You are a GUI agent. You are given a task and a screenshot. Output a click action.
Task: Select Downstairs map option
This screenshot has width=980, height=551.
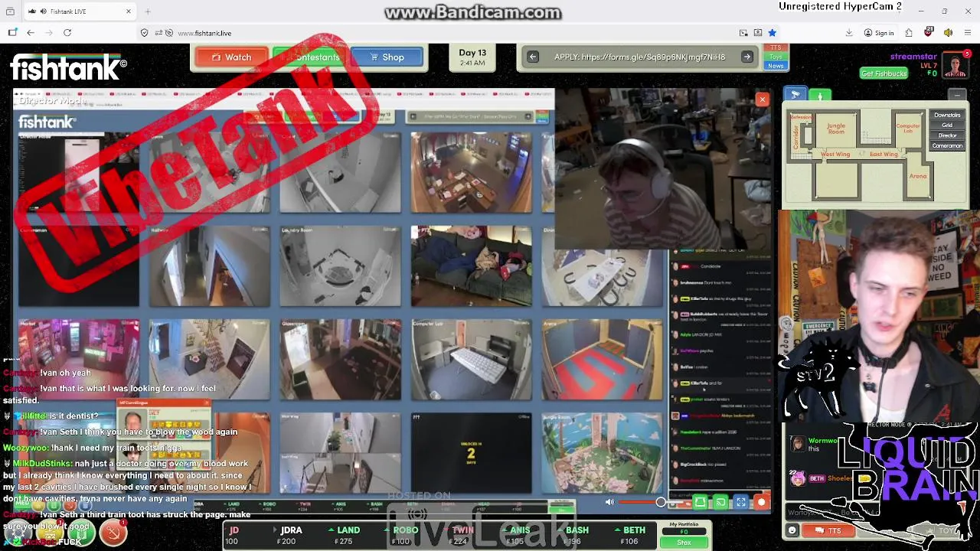pos(947,115)
